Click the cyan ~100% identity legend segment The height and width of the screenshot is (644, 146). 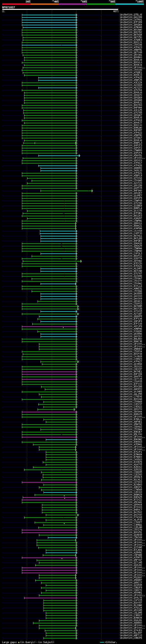tap(130, 4)
